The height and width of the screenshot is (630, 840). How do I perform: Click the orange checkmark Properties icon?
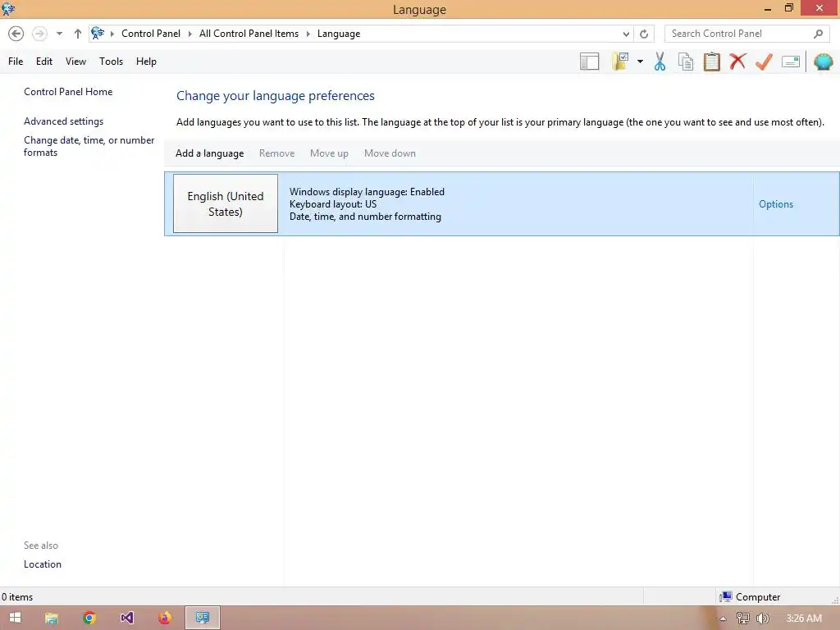(764, 62)
